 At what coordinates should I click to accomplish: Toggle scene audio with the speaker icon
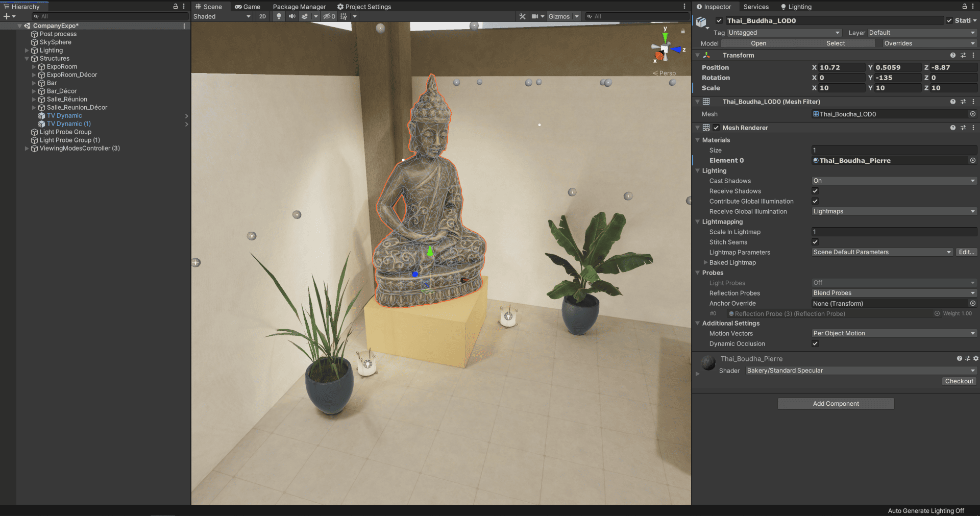point(292,16)
